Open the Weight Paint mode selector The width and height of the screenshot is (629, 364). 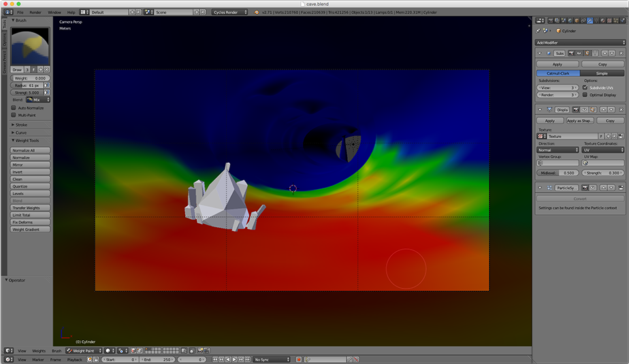coord(83,351)
